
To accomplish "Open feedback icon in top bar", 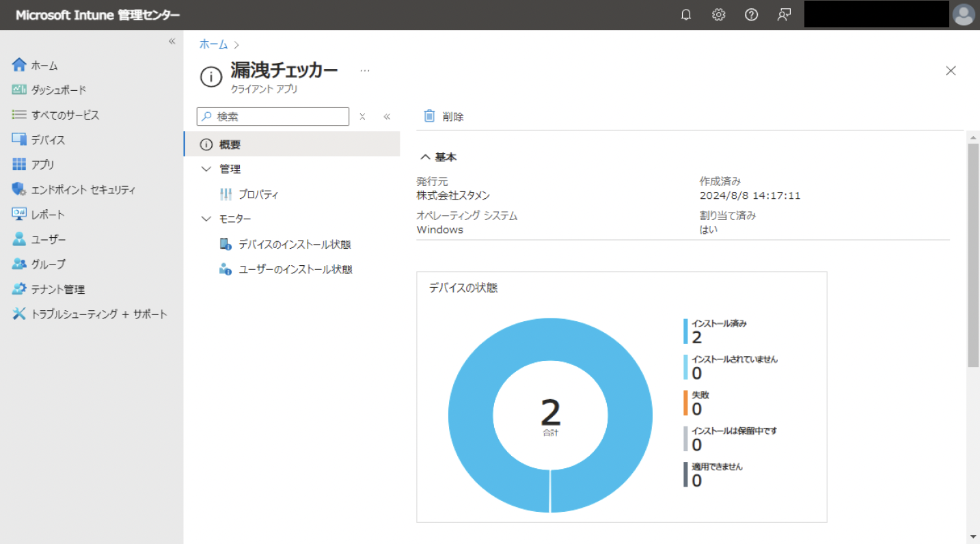I will (x=784, y=15).
